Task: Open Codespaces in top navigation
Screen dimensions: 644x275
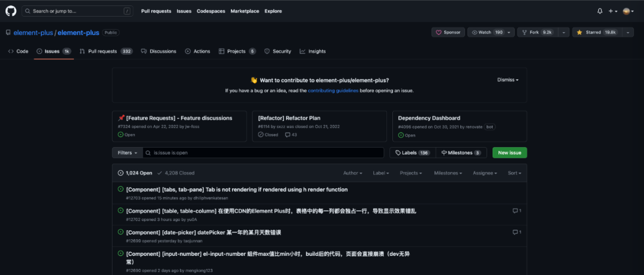Action: point(210,11)
